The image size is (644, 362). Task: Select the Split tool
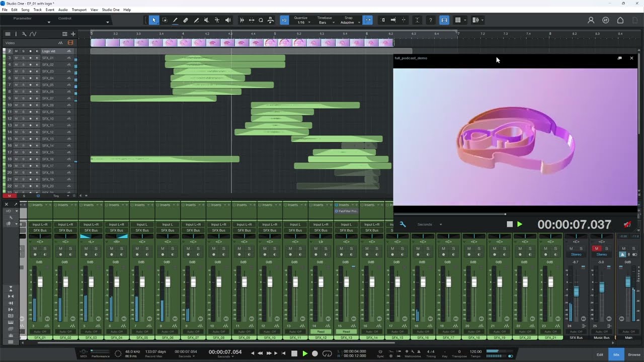click(x=175, y=20)
